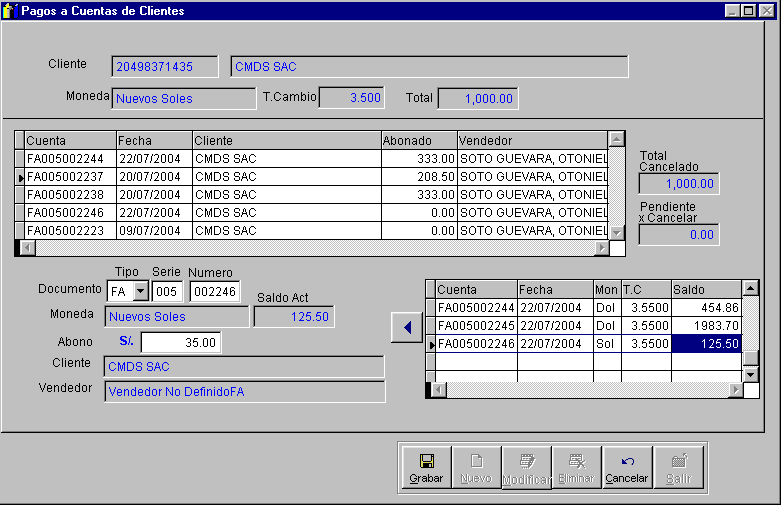Select upper grid cell FA005002223
Screen dimensions: 781x505
70,231
